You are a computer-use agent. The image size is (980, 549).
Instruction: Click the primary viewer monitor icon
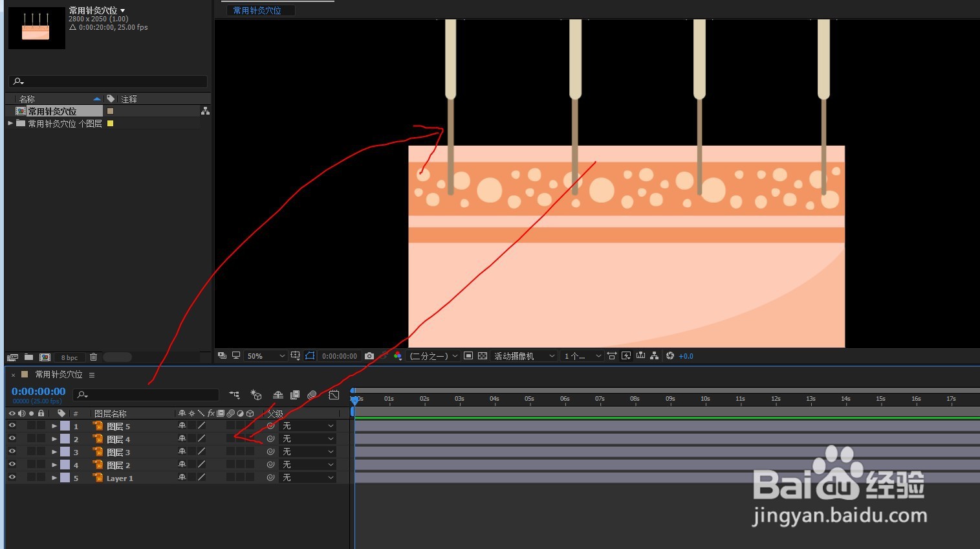click(235, 355)
